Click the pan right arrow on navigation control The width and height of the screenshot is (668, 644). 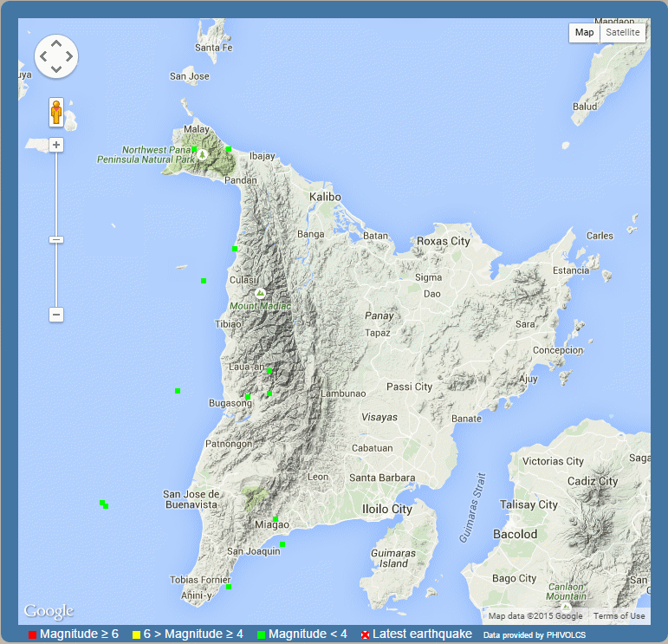[x=69, y=56]
